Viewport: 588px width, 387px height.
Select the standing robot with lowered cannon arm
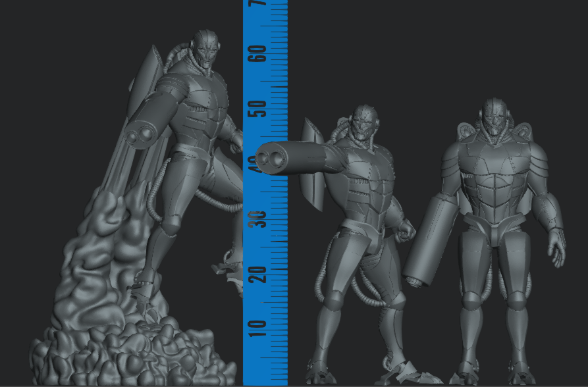[484, 241]
